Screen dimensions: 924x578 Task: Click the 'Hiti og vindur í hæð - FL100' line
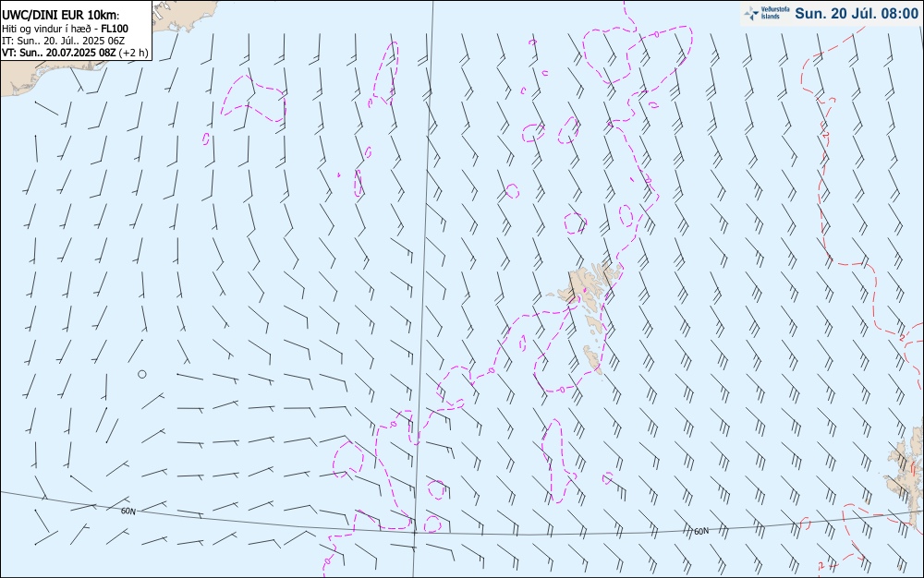pos(65,29)
